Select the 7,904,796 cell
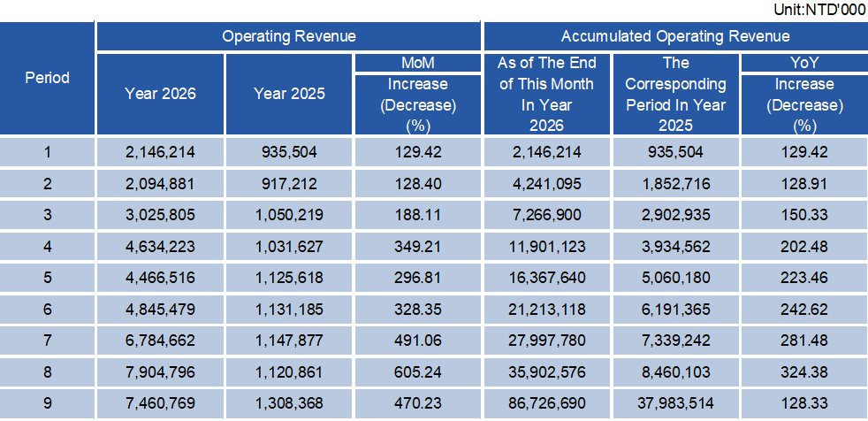 point(161,371)
